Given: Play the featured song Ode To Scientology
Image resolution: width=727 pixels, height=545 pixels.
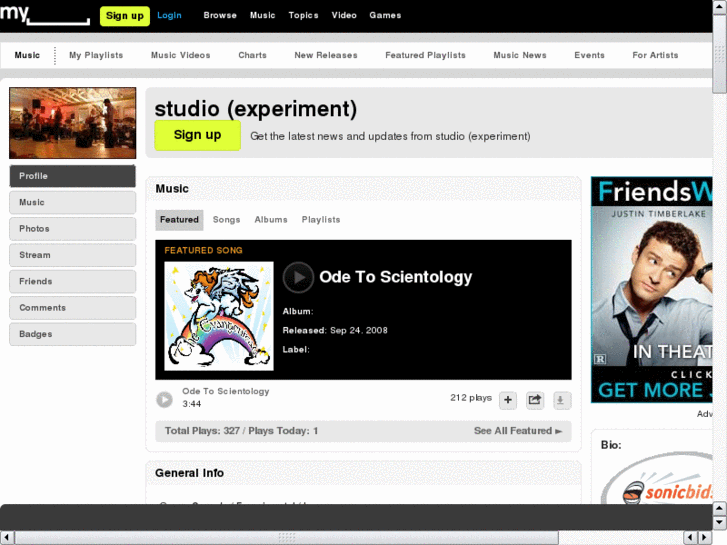Looking at the screenshot, I should [298, 277].
